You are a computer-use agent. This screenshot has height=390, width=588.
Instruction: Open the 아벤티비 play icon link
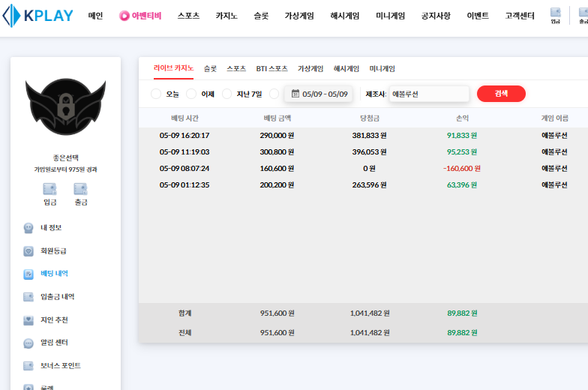[124, 16]
